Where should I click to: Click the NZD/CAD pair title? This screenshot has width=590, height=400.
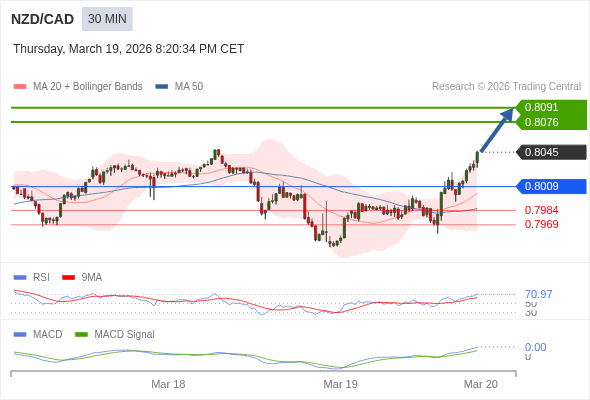point(43,19)
